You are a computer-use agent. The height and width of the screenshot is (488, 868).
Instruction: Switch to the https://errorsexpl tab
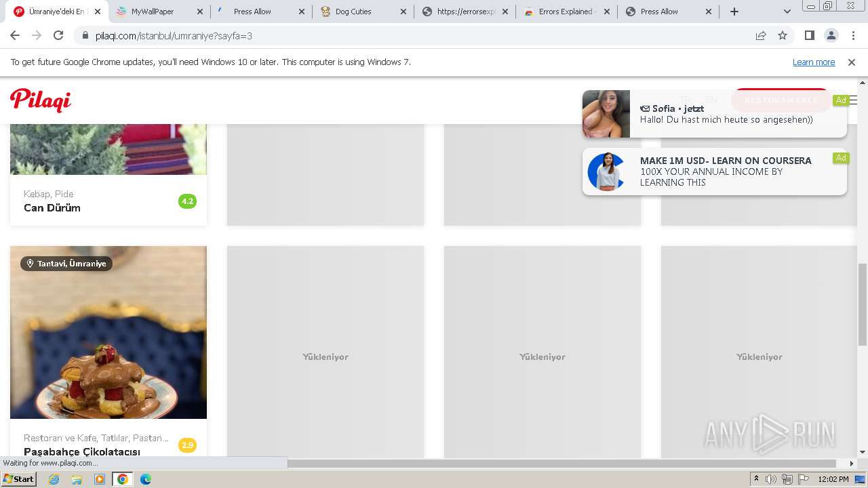[x=465, y=12]
